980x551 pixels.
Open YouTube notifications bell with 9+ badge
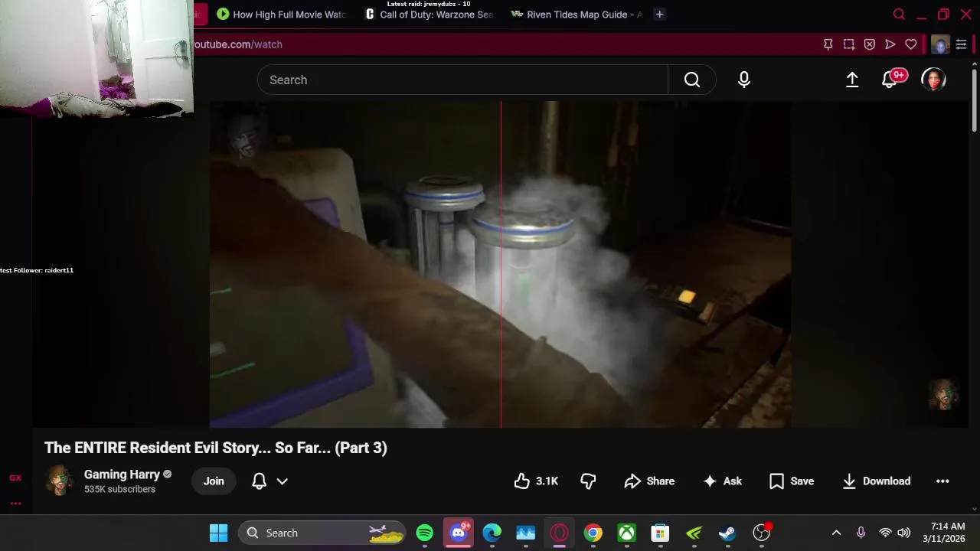[x=890, y=79]
